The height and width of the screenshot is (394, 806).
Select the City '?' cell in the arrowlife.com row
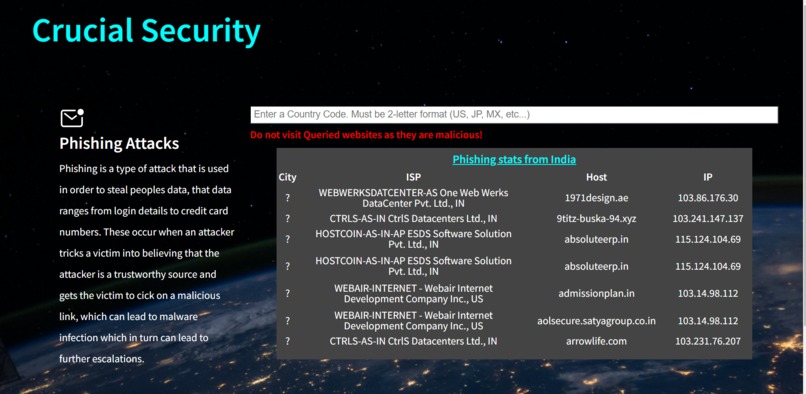[287, 341]
